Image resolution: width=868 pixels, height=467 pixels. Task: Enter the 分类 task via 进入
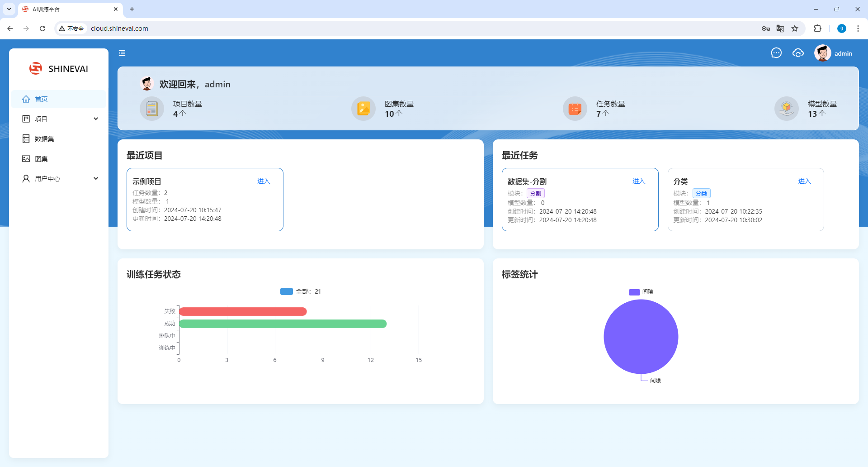pos(804,181)
